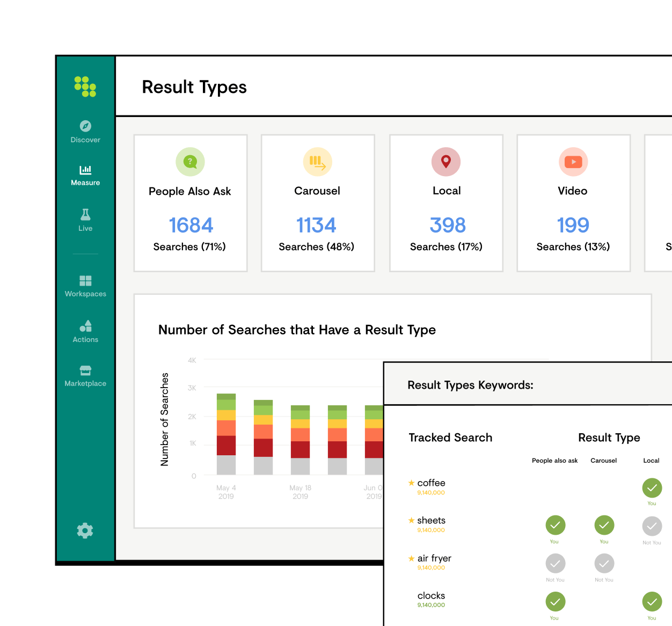Open the Marketplace storefront icon

[85, 370]
